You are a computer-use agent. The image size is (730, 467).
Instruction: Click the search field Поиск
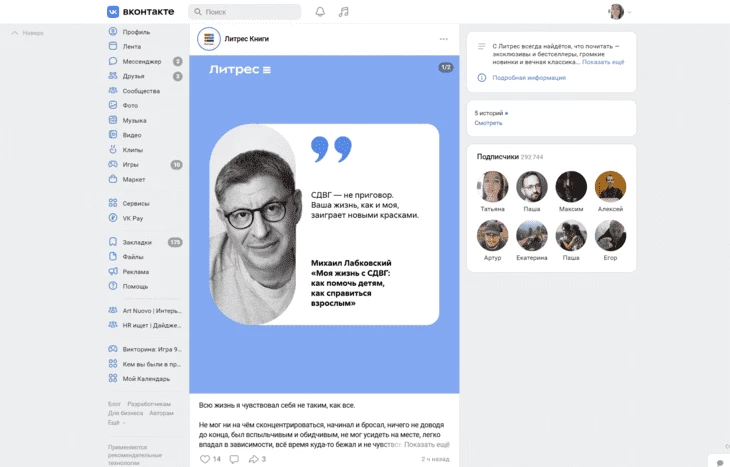[x=244, y=12]
